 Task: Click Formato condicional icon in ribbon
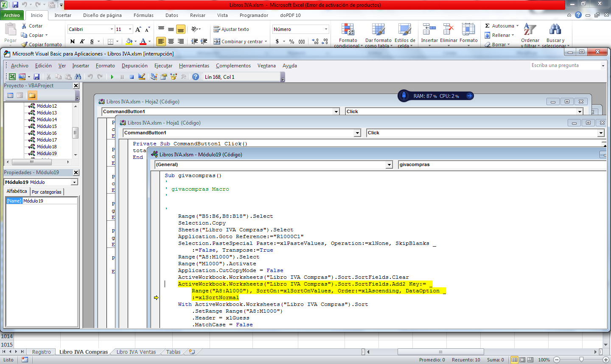348,36
